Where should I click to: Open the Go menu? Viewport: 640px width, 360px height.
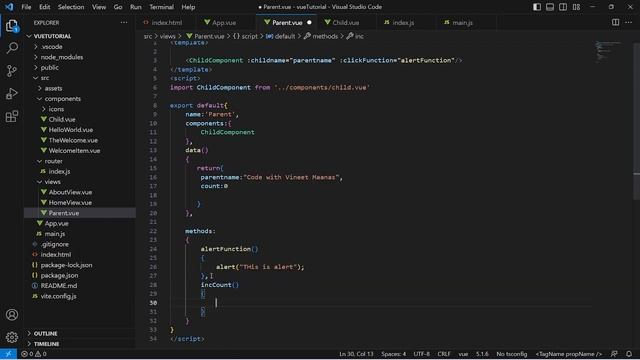click(118, 7)
